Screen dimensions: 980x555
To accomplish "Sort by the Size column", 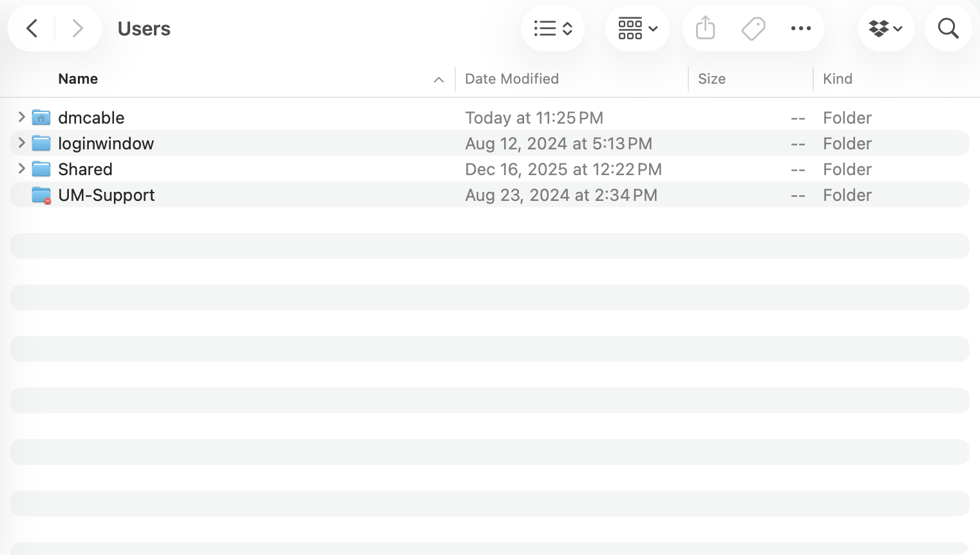I will pos(711,79).
